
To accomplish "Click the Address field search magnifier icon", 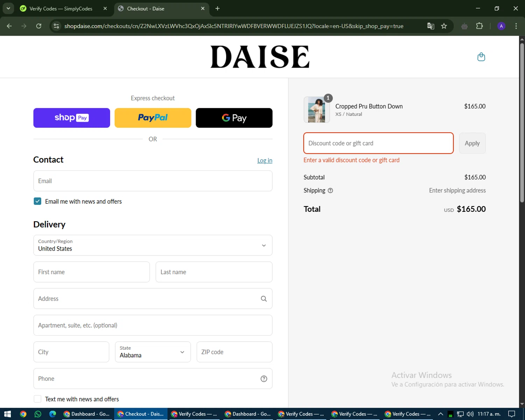I will (264, 299).
